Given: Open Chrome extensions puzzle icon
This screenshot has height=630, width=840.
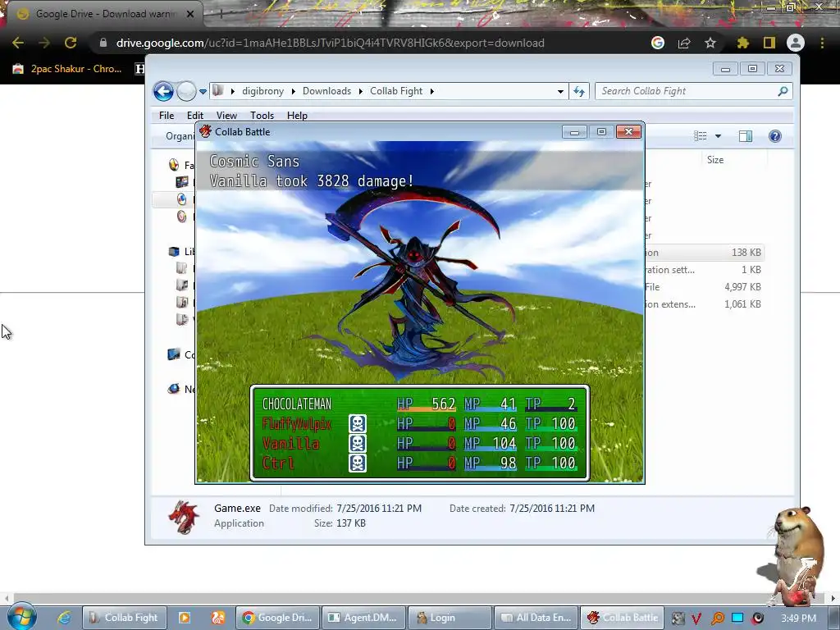Looking at the screenshot, I should tap(742, 43).
